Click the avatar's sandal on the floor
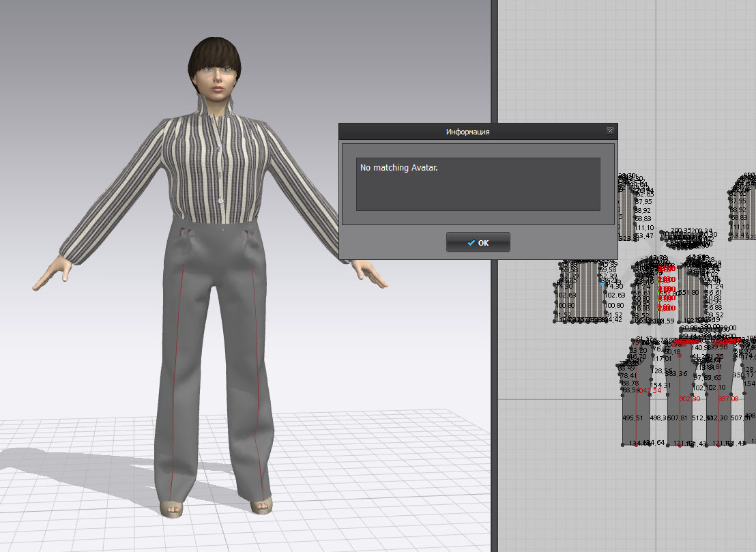This screenshot has height=552, width=756. [x=171, y=509]
